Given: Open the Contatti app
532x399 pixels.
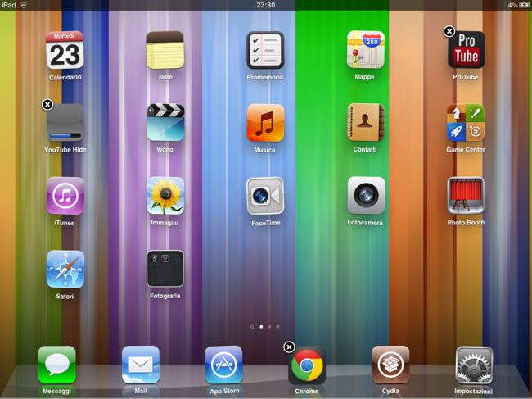Looking at the screenshot, I should (x=365, y=122).
